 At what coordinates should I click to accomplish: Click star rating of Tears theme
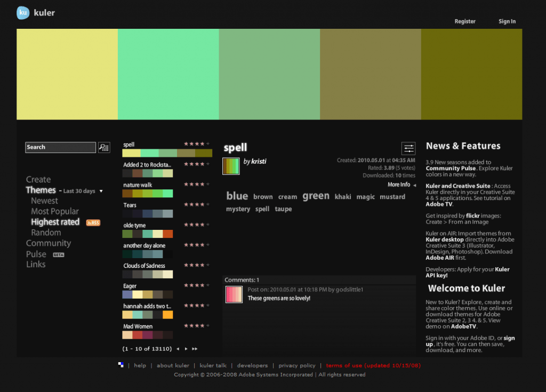pos(197,205)
